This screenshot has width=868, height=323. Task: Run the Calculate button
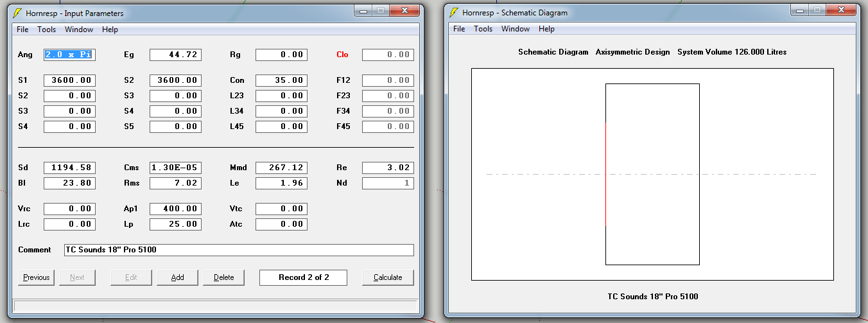coord(388,277)
